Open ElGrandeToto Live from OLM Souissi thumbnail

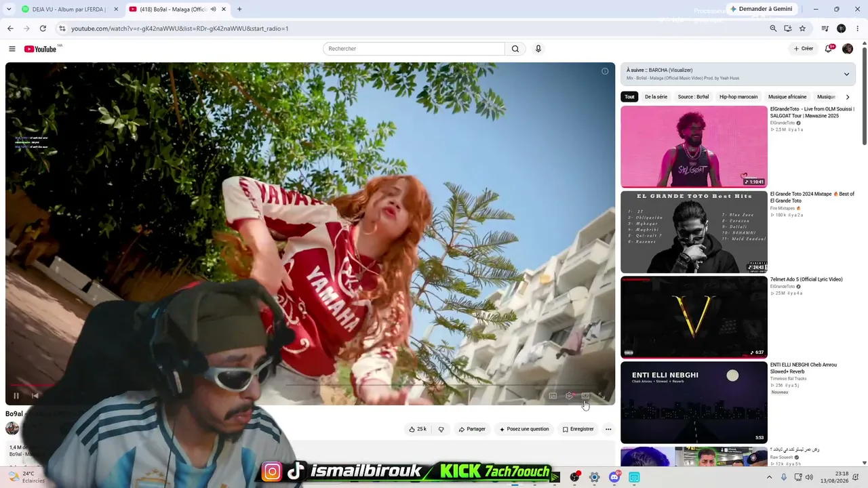[x=694, y=146]
